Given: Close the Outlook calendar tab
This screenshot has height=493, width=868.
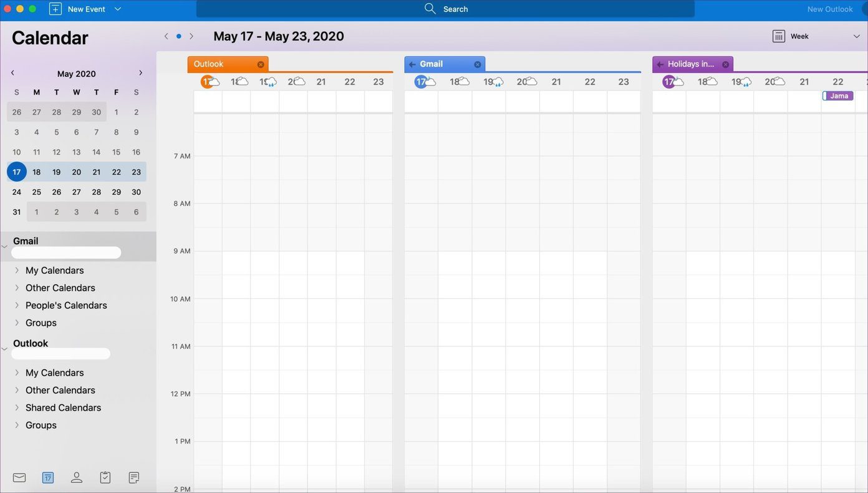Looking at the screenshot, I should tap(261, 64).
